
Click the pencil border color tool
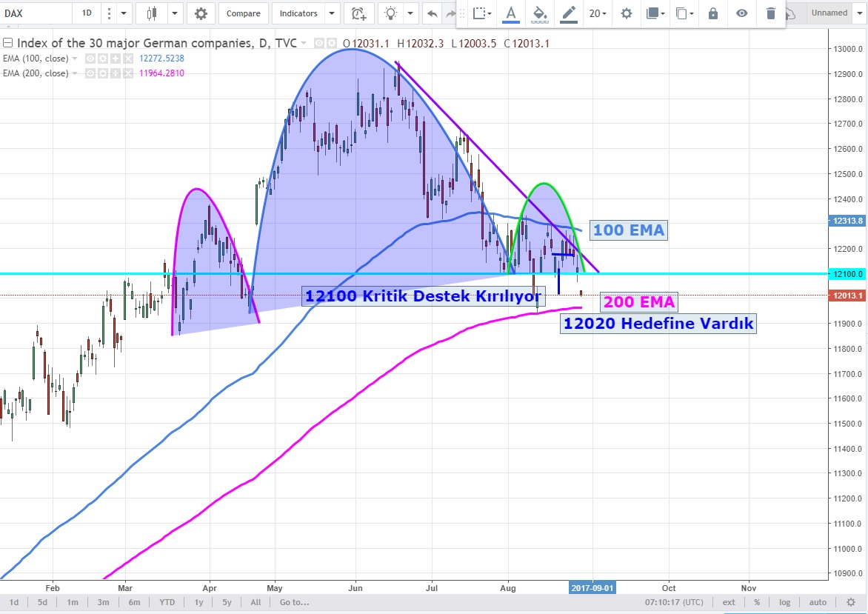pyautogui.click(x=568, y=13)
